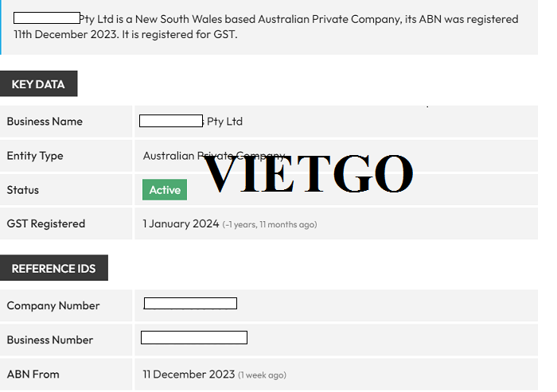Click the redacted Company Number value box
The width and height of the screenshot is (557, 392).
[x=190, y=303]
